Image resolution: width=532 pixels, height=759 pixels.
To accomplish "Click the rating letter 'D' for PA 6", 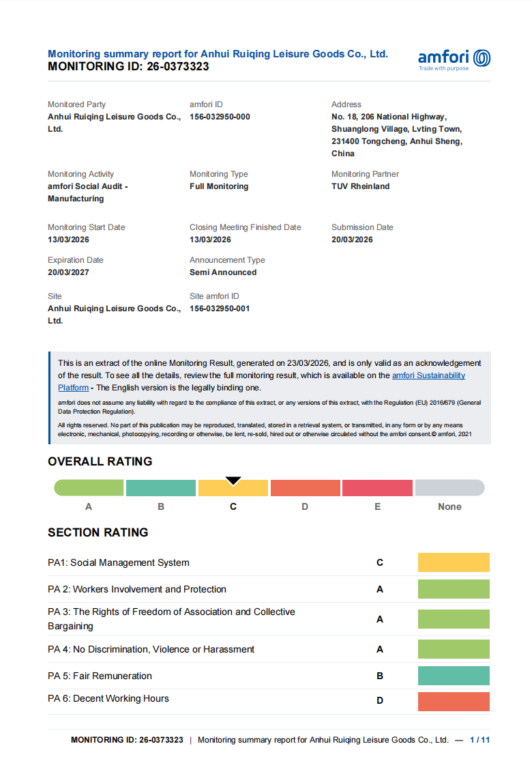I will pos(380,700).
